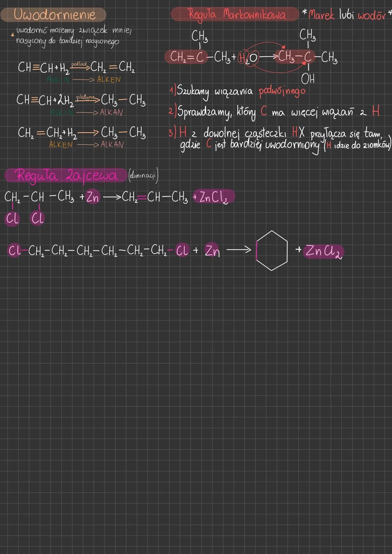Image resolution: width=392 pixels, height=554 pixels.
Task: Click the "ALKAN" label beneath the platyna reaction
Action: coord(111,112)
